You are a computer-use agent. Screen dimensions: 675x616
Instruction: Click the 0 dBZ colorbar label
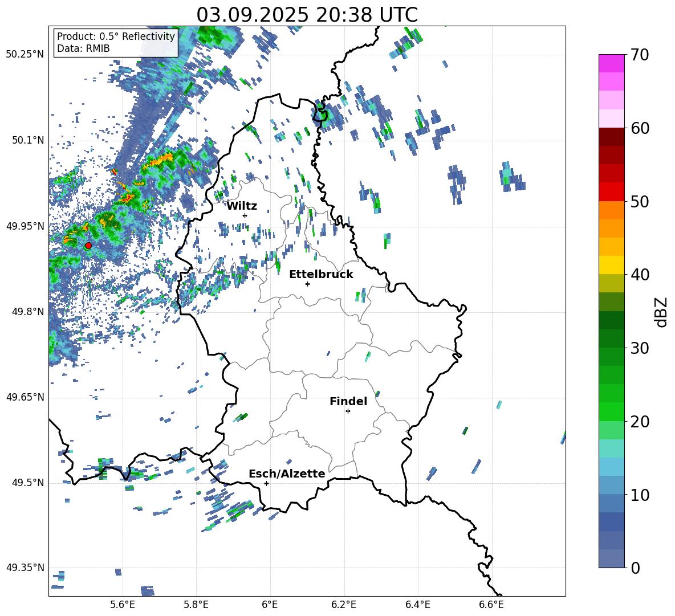coord(635,568)
